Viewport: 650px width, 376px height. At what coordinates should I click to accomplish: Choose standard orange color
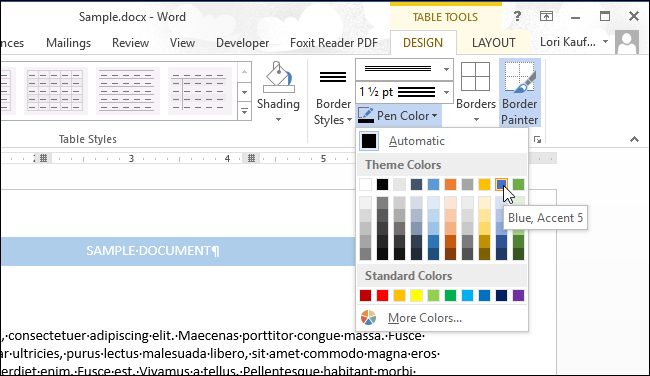coord(400,295)
